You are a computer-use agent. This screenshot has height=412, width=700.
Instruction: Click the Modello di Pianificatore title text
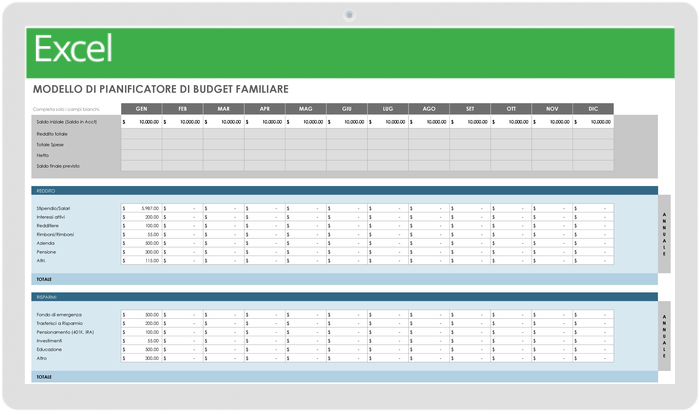click(x=161, y=89)
